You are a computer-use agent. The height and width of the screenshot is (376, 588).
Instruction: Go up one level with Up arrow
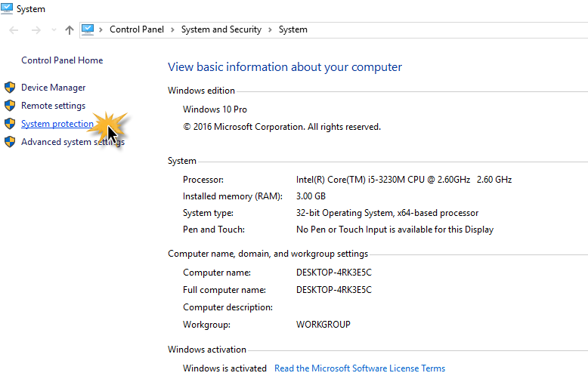70,30
